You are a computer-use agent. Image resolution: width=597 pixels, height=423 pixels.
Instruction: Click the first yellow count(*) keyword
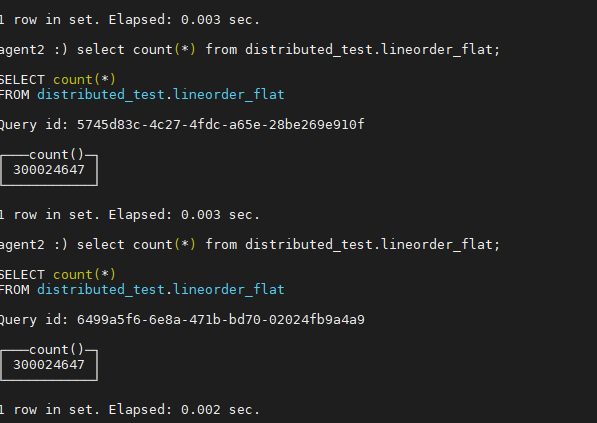84,80
